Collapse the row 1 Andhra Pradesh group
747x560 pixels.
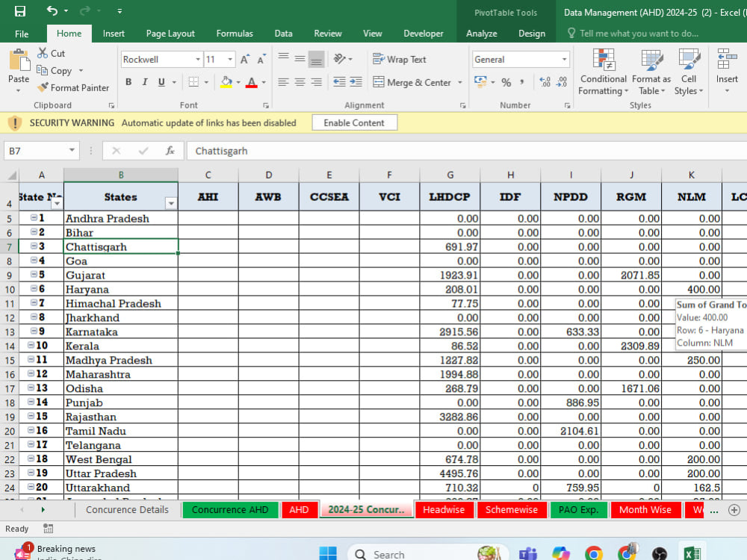(34, 217)
